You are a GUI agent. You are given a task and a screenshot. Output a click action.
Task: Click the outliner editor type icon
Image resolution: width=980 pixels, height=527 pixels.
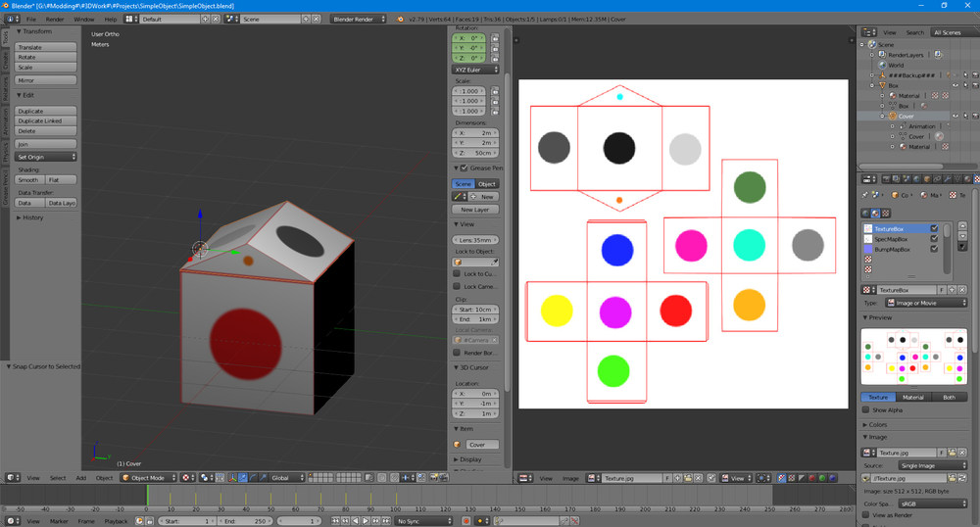point(868,32)
